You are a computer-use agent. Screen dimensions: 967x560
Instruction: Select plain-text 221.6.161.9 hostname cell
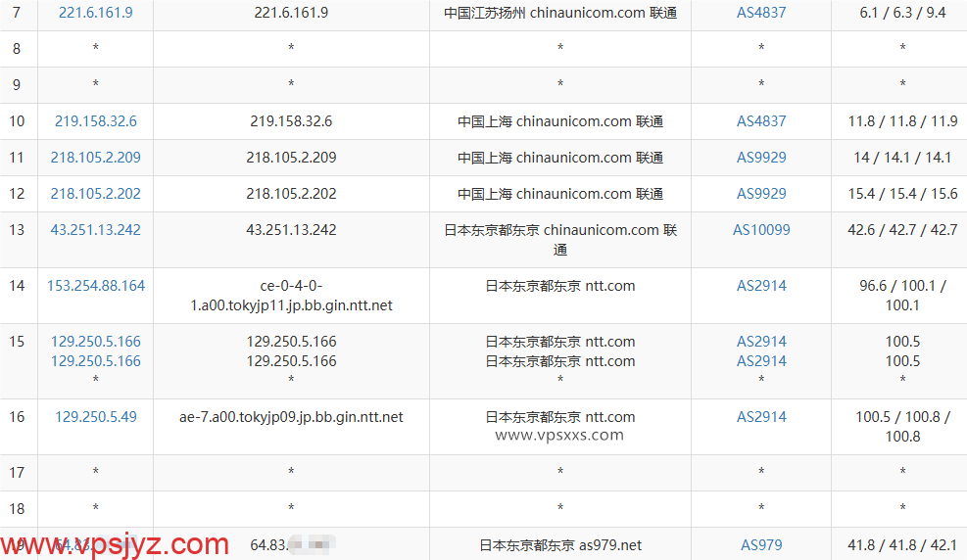[291, 13]
